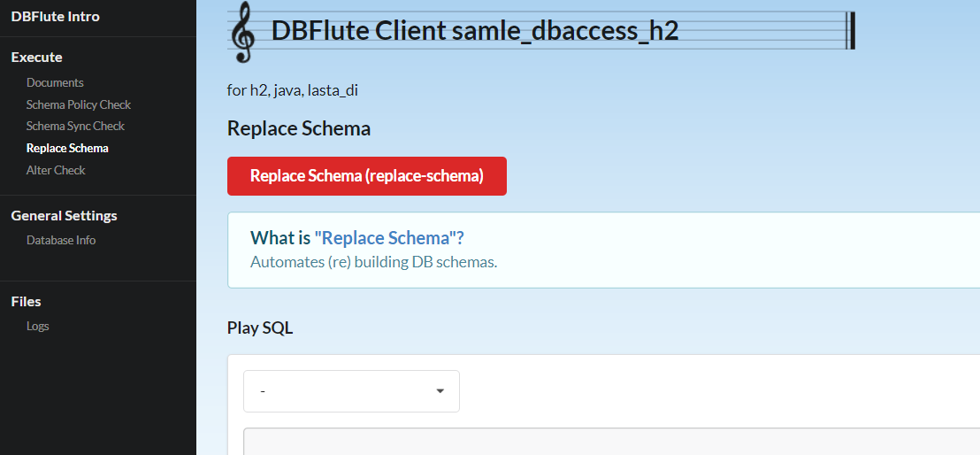Go to Schema Policy Check

[x=78, y=104]
